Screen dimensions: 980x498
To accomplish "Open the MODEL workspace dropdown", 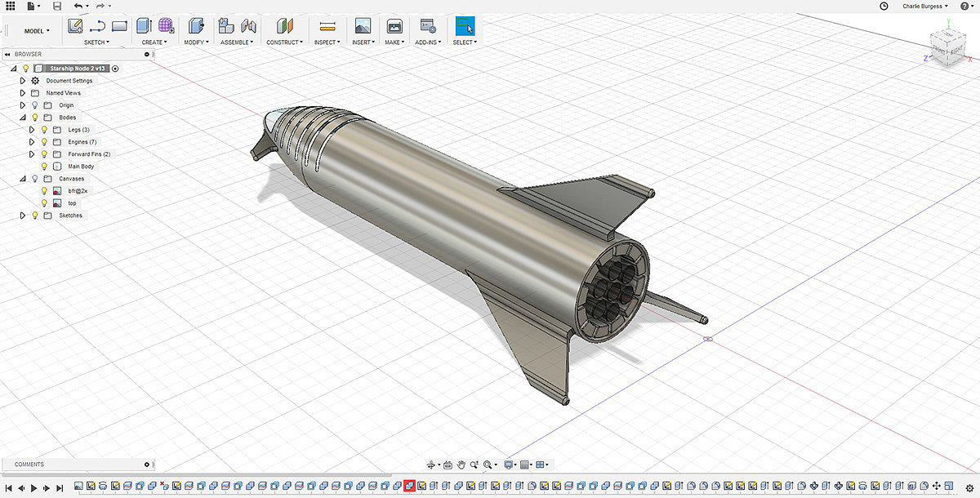I will (36, 31).
